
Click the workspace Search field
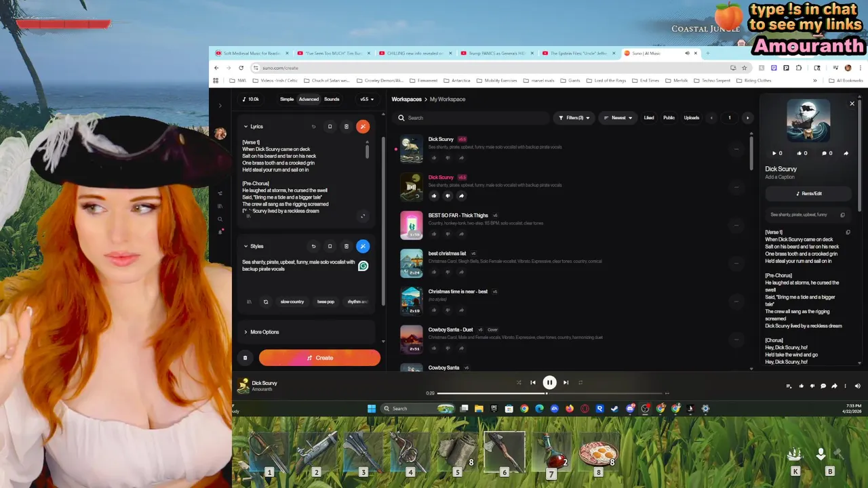(x=472, y=118)
